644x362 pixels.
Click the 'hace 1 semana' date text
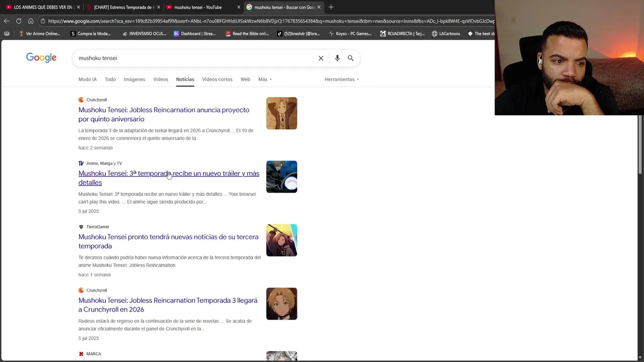tap(95, 275)
